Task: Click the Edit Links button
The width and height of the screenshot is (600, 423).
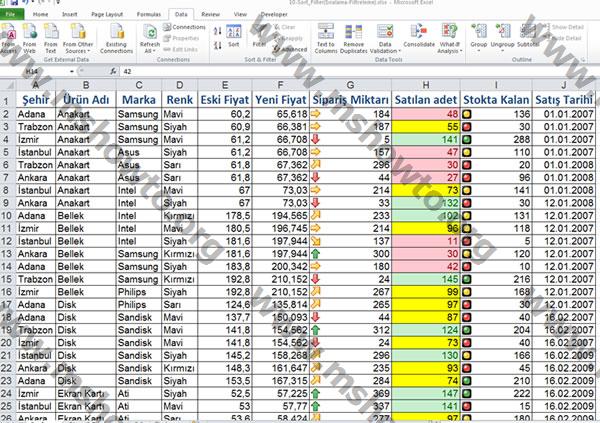Action: click(x=180, y=49)
